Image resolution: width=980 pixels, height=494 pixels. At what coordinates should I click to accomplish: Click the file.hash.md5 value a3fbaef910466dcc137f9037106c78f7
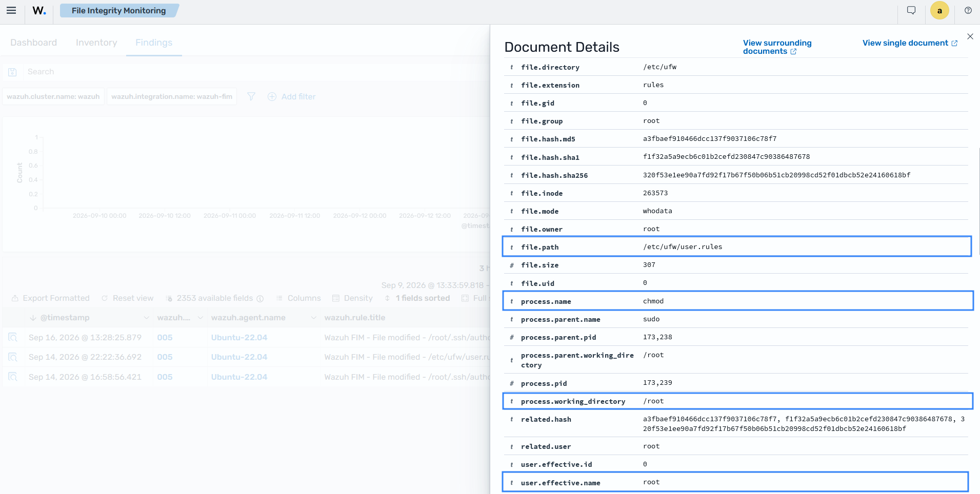tap(710, 139)
